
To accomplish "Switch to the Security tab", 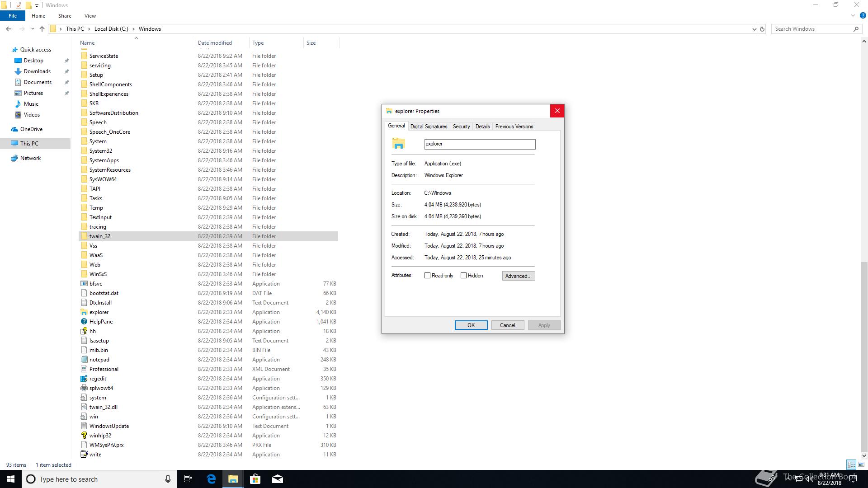I will coord(461,127).
